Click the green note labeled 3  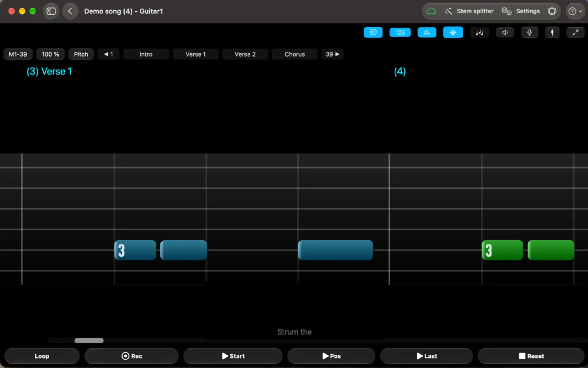tap(502, 250)
